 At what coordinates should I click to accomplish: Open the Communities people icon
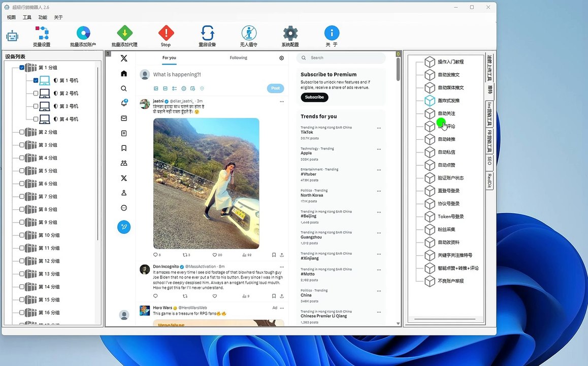pos(124,163)
